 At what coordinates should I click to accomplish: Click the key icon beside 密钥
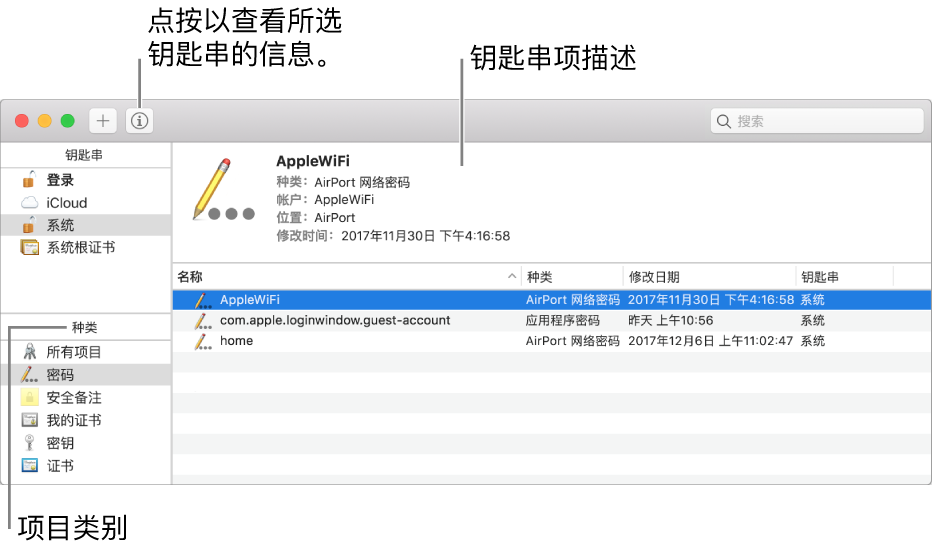coord(29,442)
